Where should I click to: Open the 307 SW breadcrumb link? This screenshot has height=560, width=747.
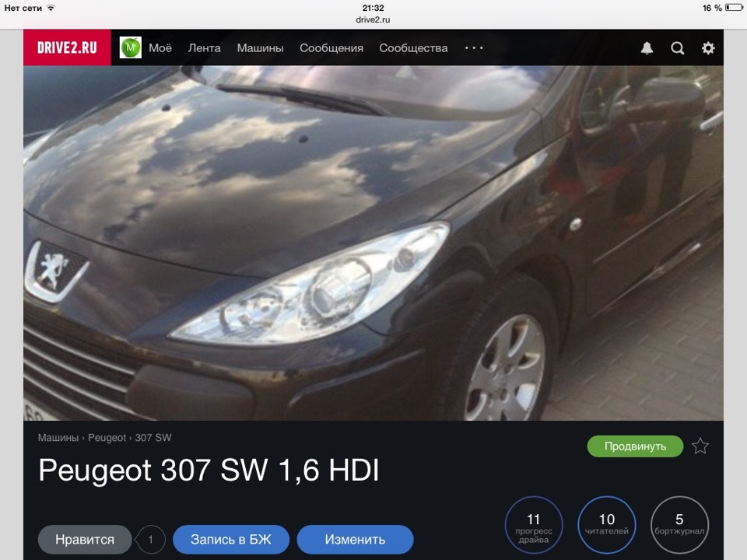coord(153,438)
